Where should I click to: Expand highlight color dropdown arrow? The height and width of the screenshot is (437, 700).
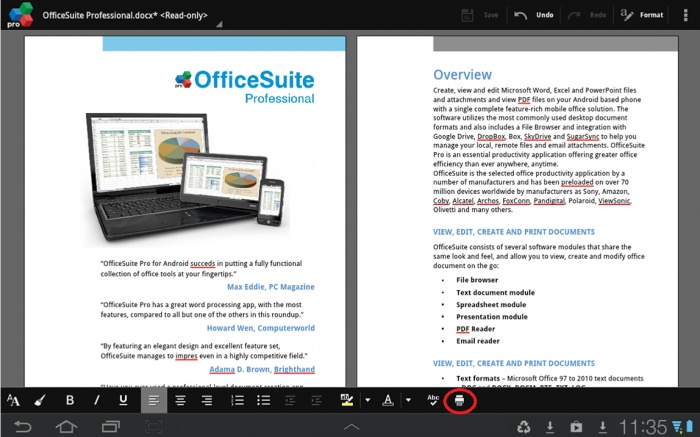pyautogui.click(x=367, y=400)
